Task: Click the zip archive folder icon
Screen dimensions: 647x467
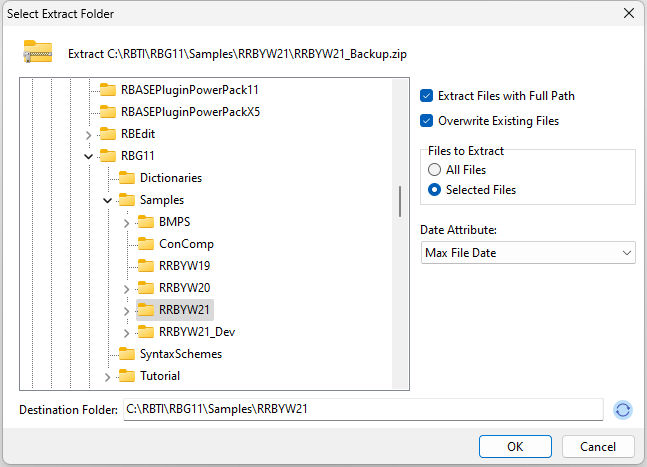Action: [38, 52]
